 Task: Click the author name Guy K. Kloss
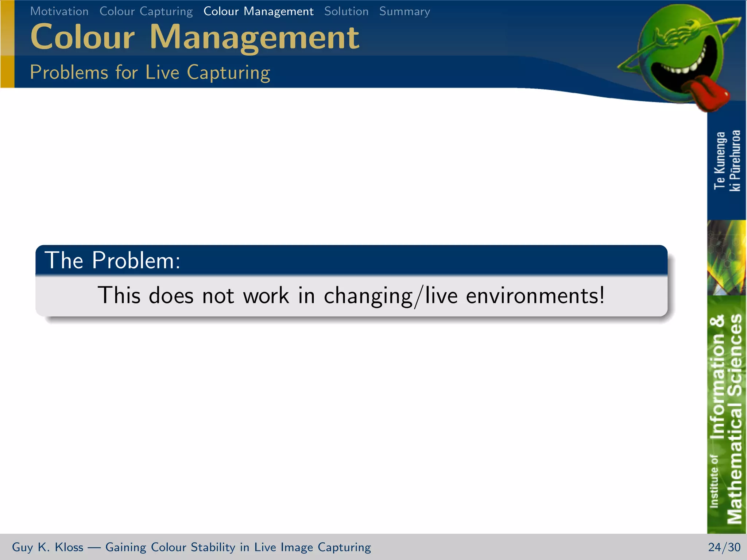[x=47, y=547]
